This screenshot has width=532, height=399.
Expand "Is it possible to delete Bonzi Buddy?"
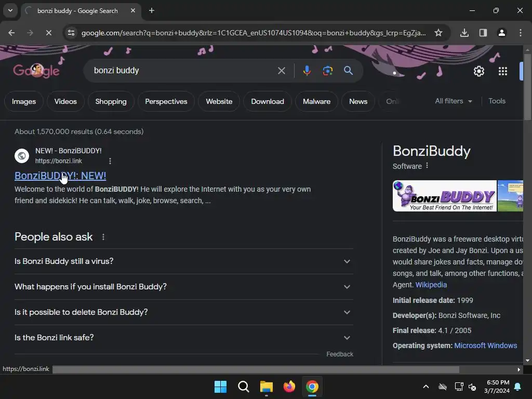pyautogui.click(x=184, y=312)
